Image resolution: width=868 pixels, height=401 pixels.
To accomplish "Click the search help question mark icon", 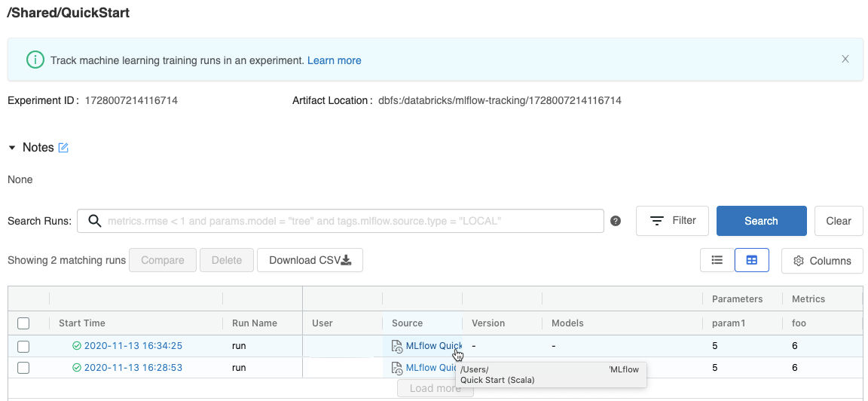I will [x=616, y=221].
